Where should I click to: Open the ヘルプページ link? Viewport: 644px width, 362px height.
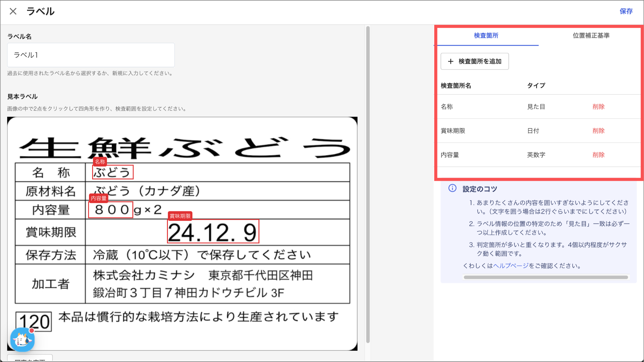[x=511, y=266]
